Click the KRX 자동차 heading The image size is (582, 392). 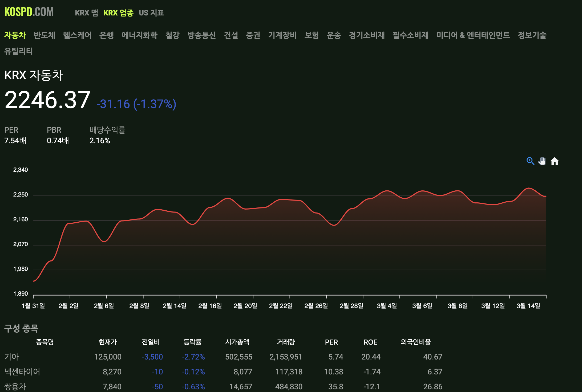tap(34, 75)
